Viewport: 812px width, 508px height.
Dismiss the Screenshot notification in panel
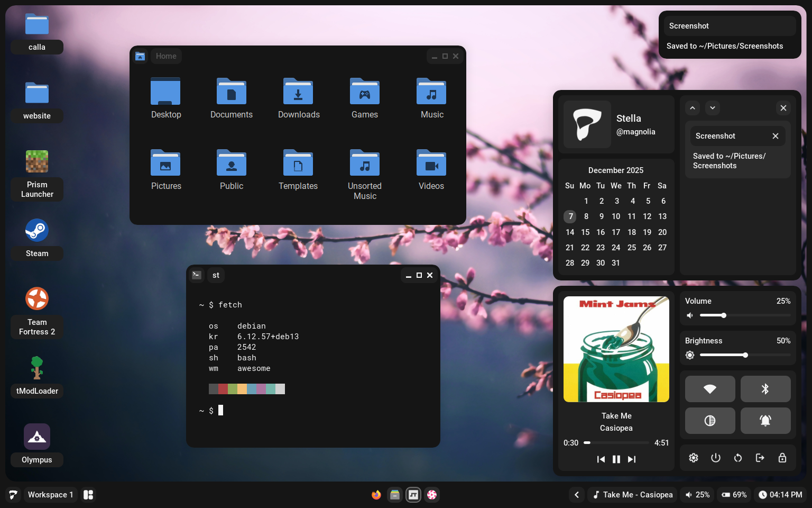[776, 136]
